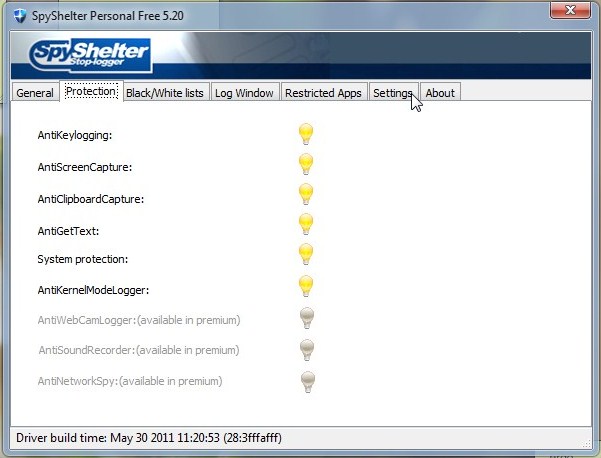601x458 pixels.
Task: Click AntiWebCamLogger:(available in premium) text
Action: pos(139,320)
